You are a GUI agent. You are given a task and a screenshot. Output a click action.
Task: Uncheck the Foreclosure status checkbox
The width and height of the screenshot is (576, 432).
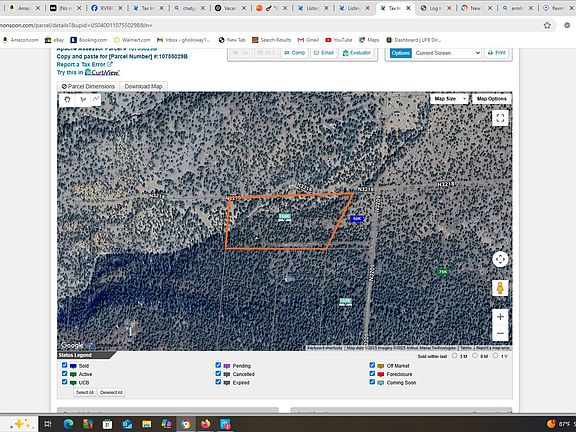click(372, 374)
